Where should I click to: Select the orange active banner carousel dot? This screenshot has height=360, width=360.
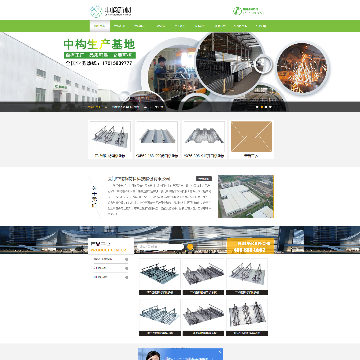[262, 107]
